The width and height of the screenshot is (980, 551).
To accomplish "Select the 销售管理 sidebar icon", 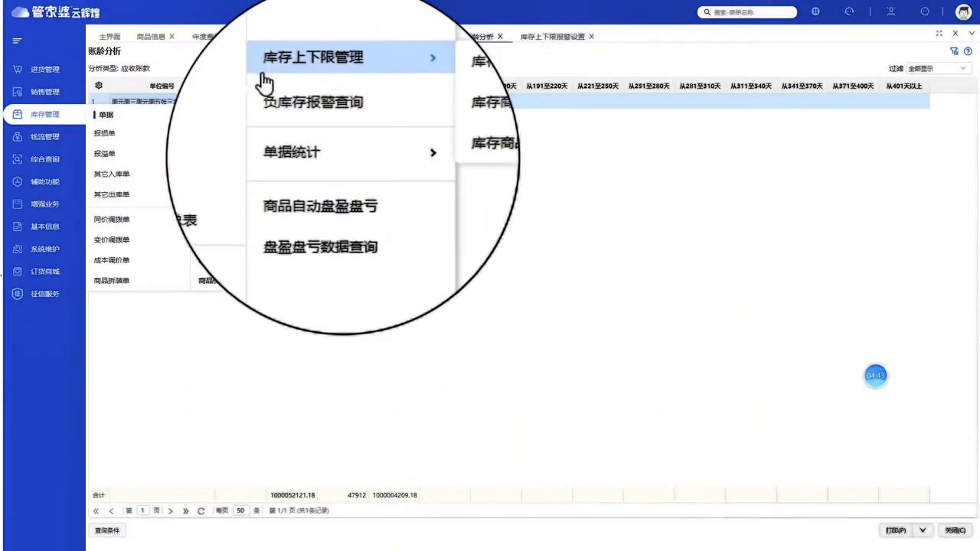I will click(44, 91).
